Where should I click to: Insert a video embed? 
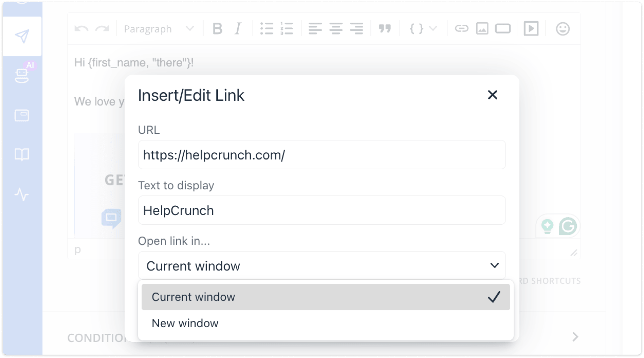tap(531, 28)
